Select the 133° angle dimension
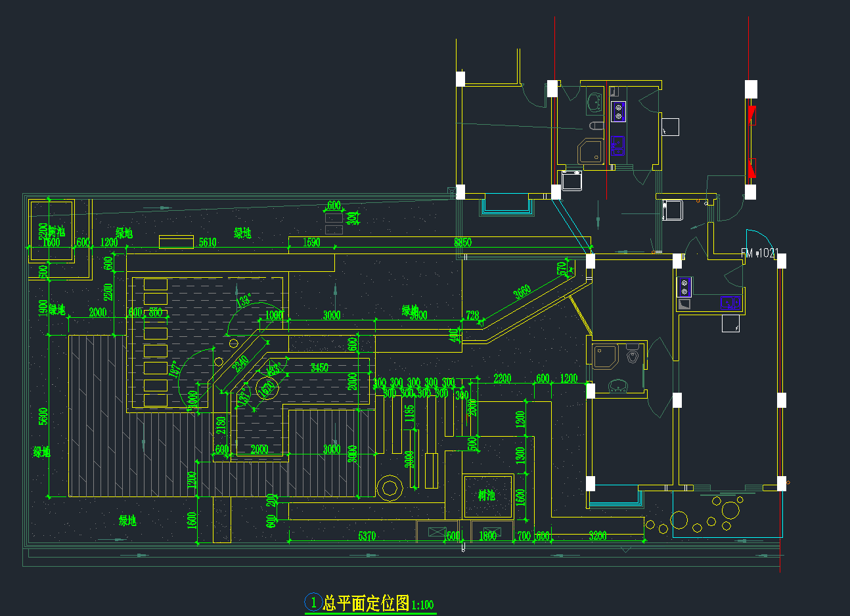This screenshot has height=616, width=850. pyautogui.click(x=244, y=301)
